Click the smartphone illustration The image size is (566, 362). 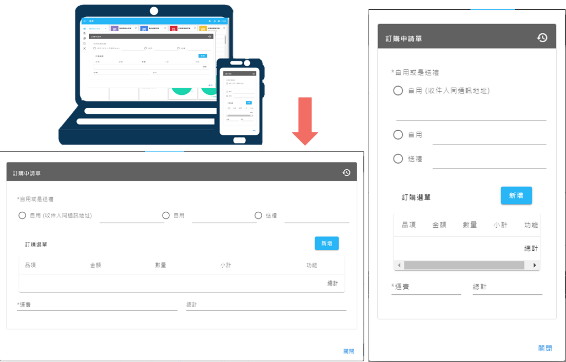pos(240,101)
